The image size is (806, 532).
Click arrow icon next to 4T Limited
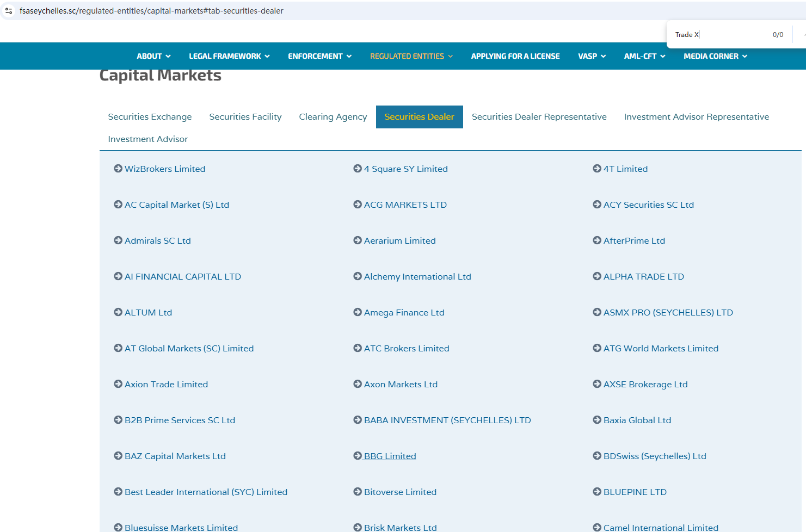(x=597, y=169)
